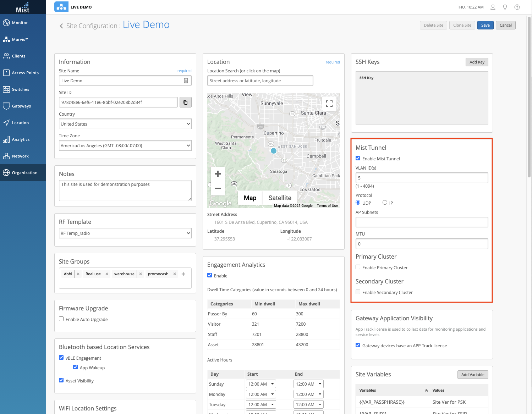Image resolution: width=532 pixels, height=414 pixels.
Task: Open the Country dropdown
Action: pyautogui.click(x=125, y=124)
